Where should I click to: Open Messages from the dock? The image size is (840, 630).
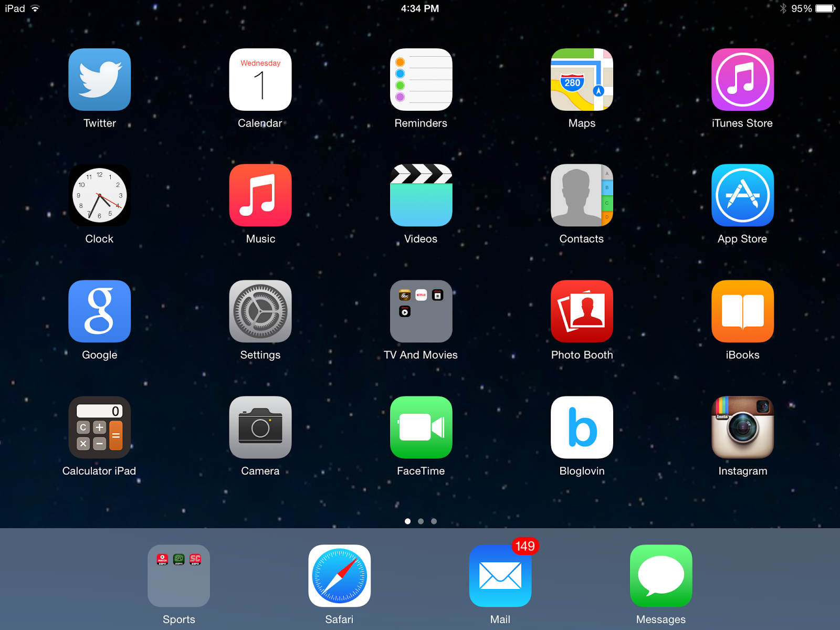[x=661, y=576]
